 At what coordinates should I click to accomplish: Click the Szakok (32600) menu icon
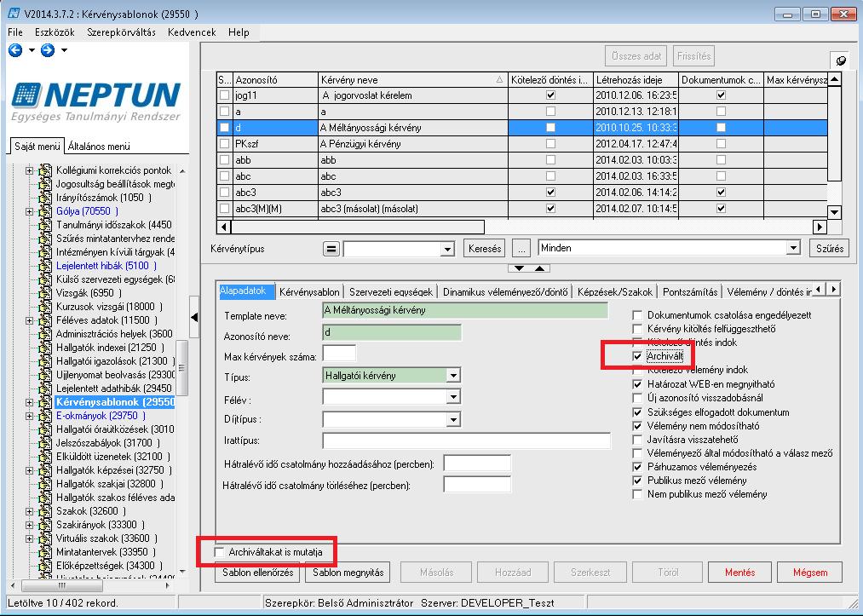coord(45,511)
